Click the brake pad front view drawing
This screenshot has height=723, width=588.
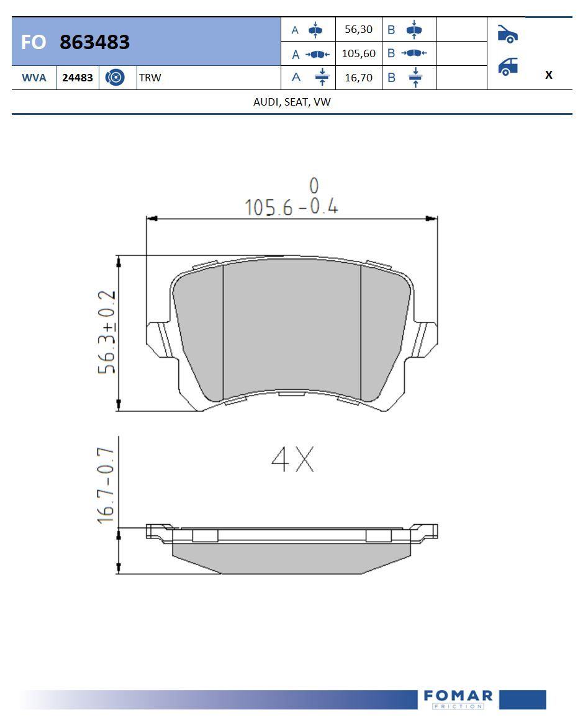292,332
